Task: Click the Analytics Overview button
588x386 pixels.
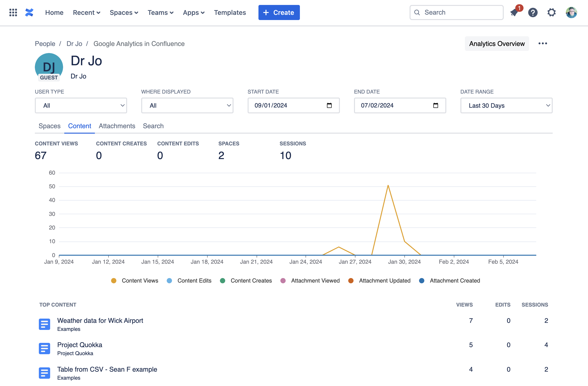Action: [497, 44]
